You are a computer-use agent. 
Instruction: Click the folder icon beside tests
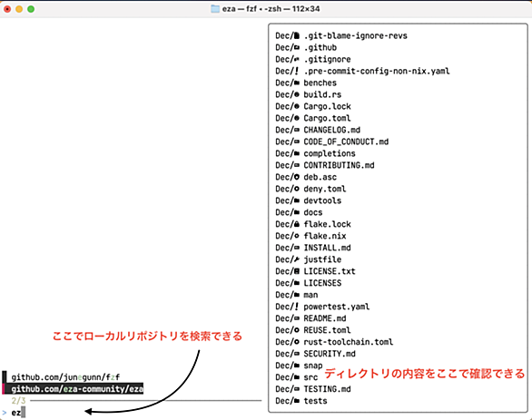click(x=297, y=401)
